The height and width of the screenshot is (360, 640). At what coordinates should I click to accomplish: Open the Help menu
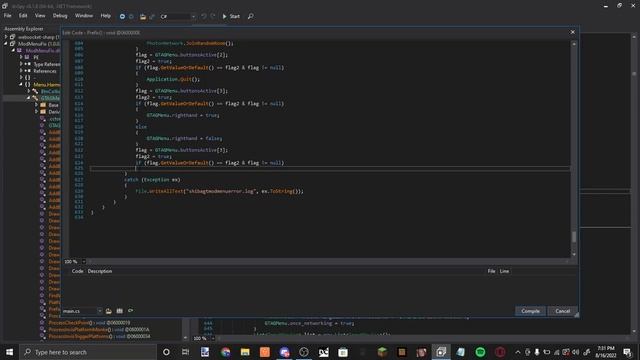coord(106,16)
